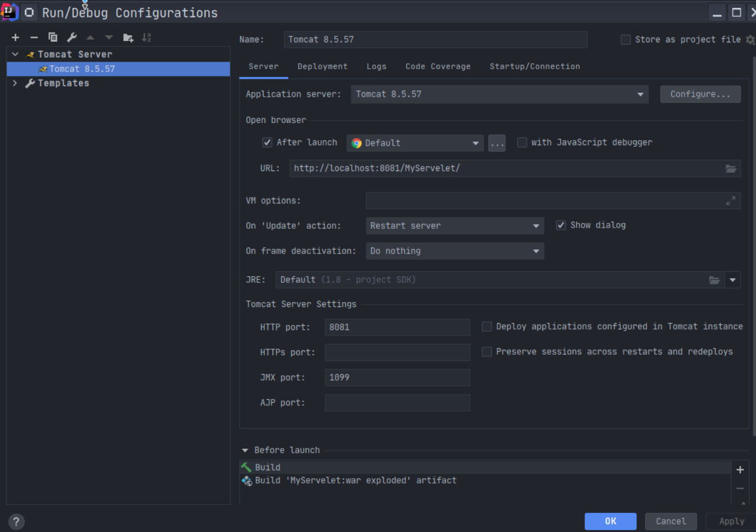Enable Preserve sessions across restarts and redeploys
This screenshot has height=532, width=756.
pyautogui.click(x=487, y=352)
